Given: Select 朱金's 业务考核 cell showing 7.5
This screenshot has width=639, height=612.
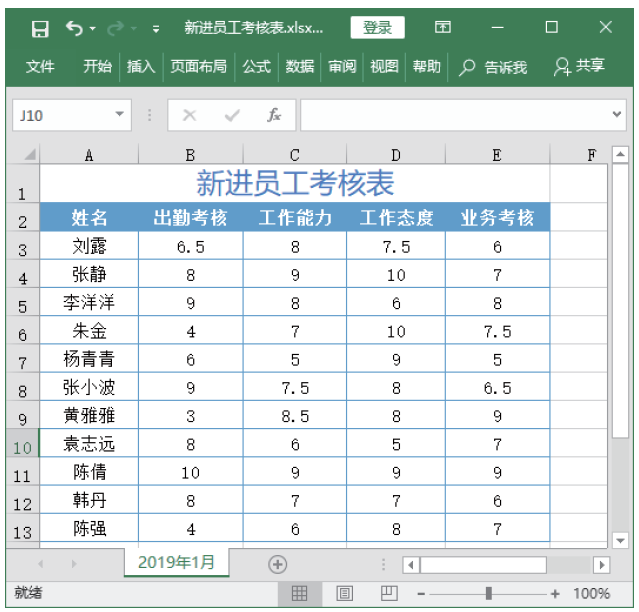Looking at the screenshot, I should (x=497, y=331).
